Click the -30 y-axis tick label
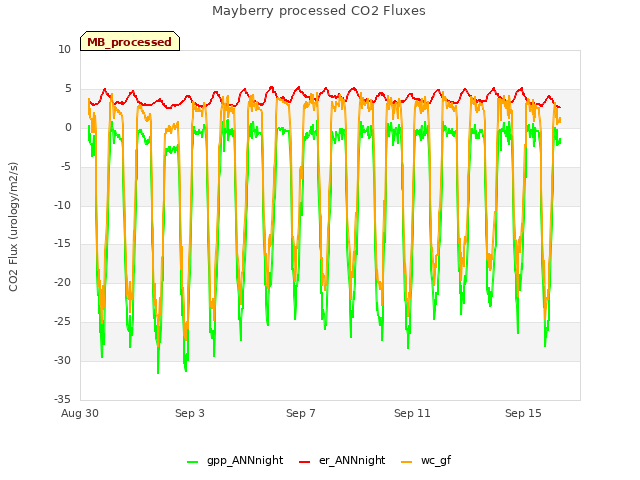 62,360
